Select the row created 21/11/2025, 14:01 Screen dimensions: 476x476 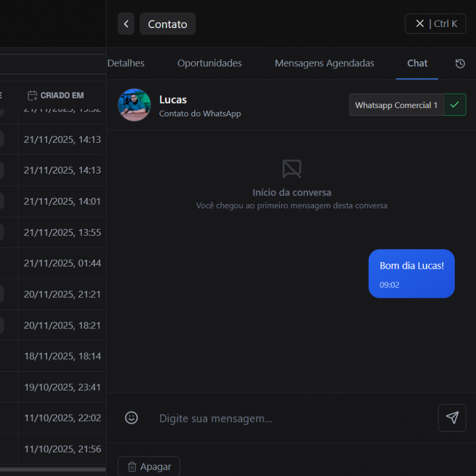pos(62,202)
